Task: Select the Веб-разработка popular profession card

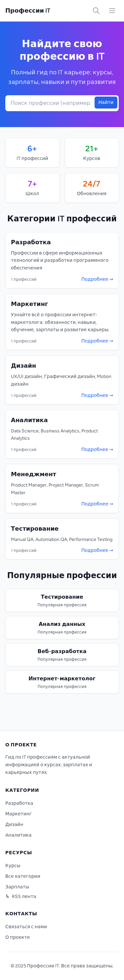Action: [x=62, y=655]
